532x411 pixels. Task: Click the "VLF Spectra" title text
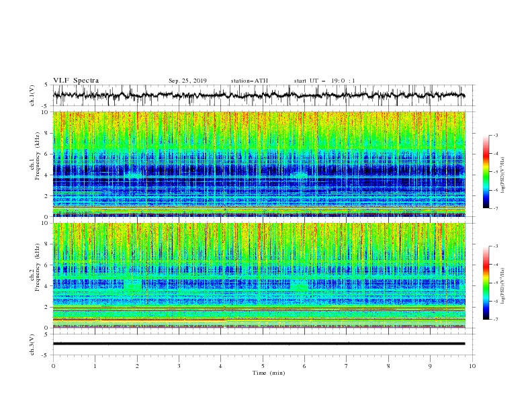(76, 81)
